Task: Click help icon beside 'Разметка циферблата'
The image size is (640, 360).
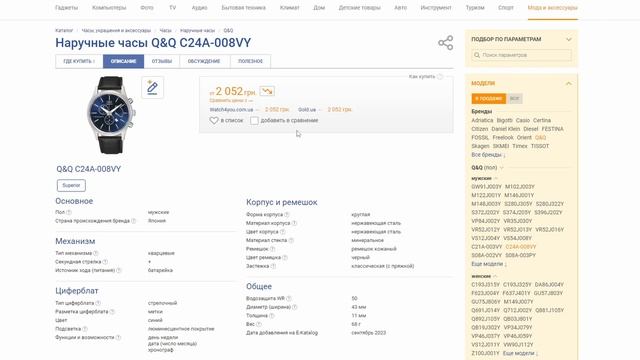Action: 112,311
